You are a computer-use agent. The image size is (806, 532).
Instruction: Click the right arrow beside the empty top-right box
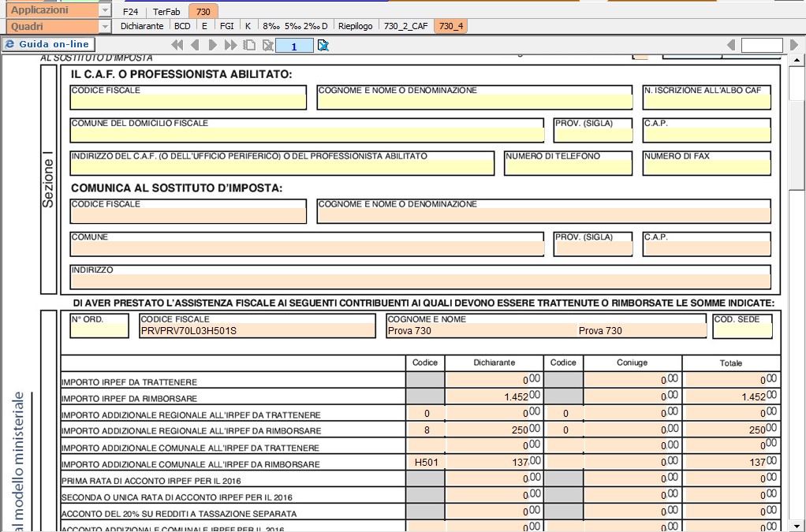tap(793, 45)
